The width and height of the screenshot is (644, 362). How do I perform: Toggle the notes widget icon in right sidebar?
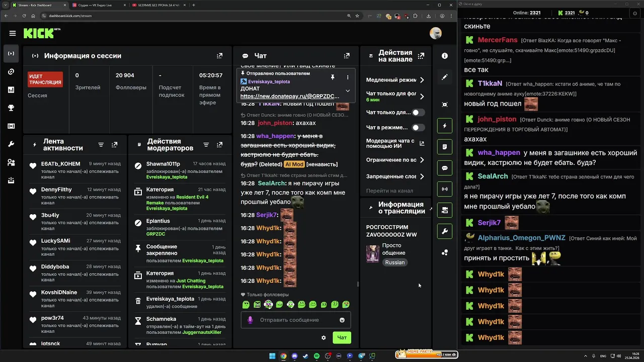445,147
